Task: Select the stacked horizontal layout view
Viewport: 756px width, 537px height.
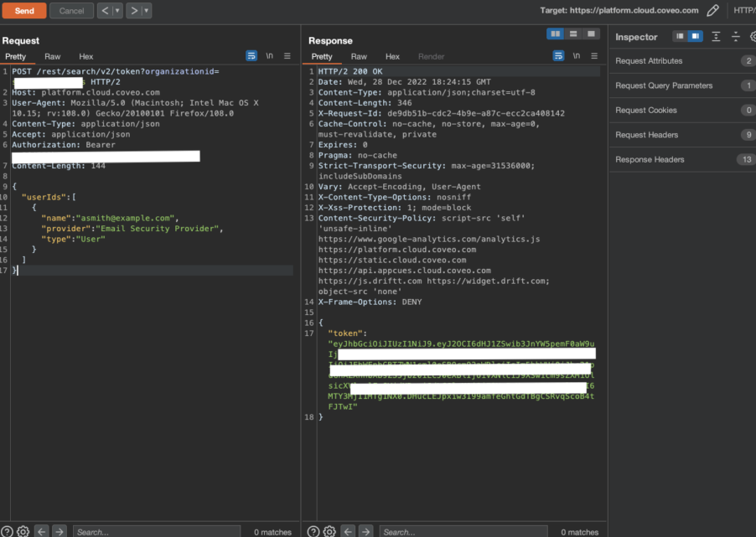Action: pos(572,34)
